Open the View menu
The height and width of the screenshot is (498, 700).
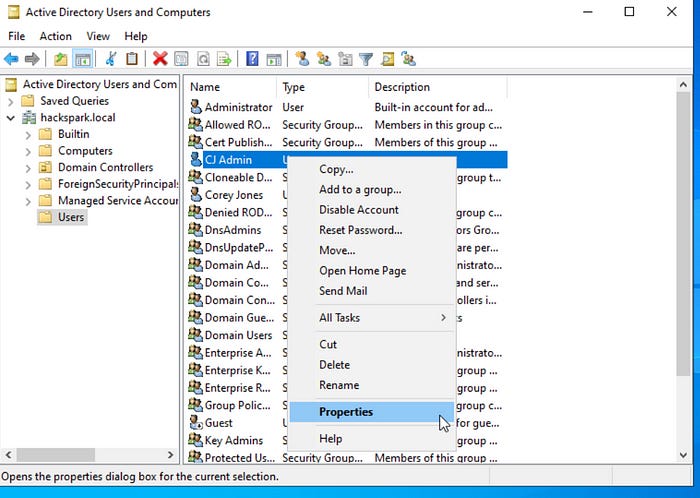coord(98,36)
